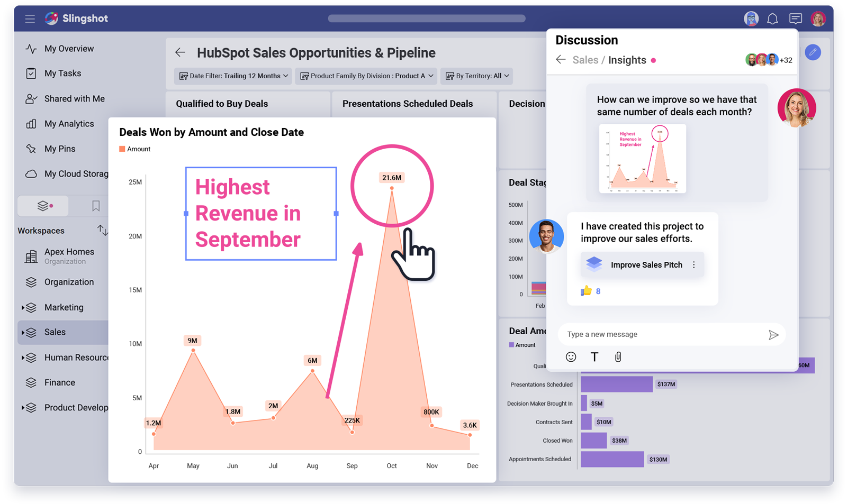Select Apex Homes organization
The height and width of the screenshot is (504, 847).
point(69,256)
